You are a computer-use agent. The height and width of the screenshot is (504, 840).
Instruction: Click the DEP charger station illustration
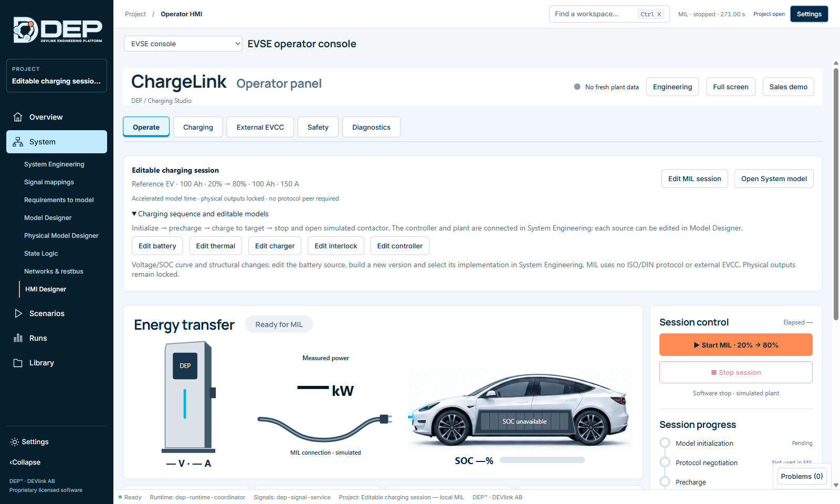point(188,397)
